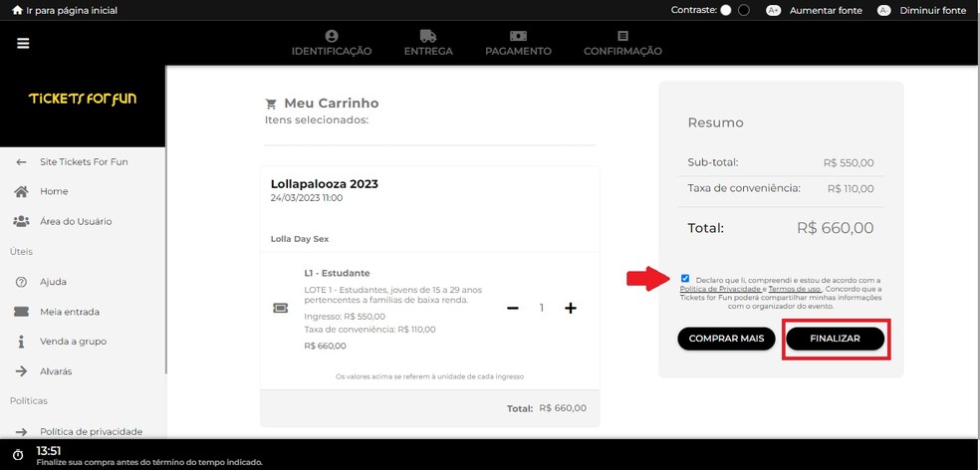The width and height of the screenshot is (980, 470).
Task: Click the Ajuda question mark icon
Action: click(x=22, y=282)
